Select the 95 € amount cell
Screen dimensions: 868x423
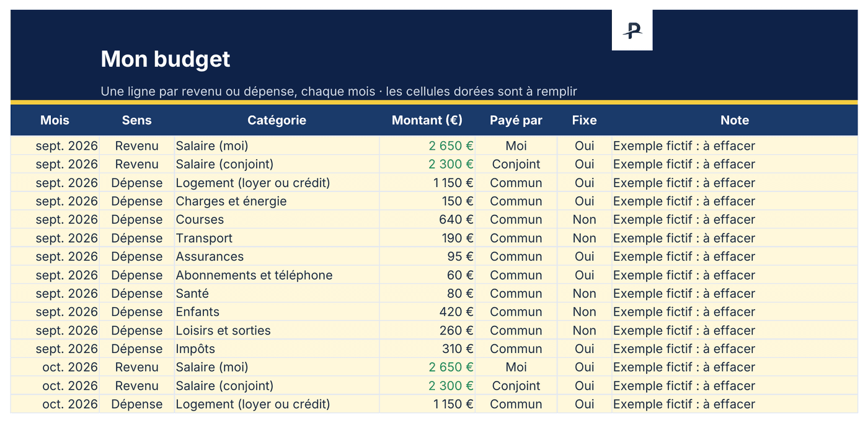pos(427,256)
